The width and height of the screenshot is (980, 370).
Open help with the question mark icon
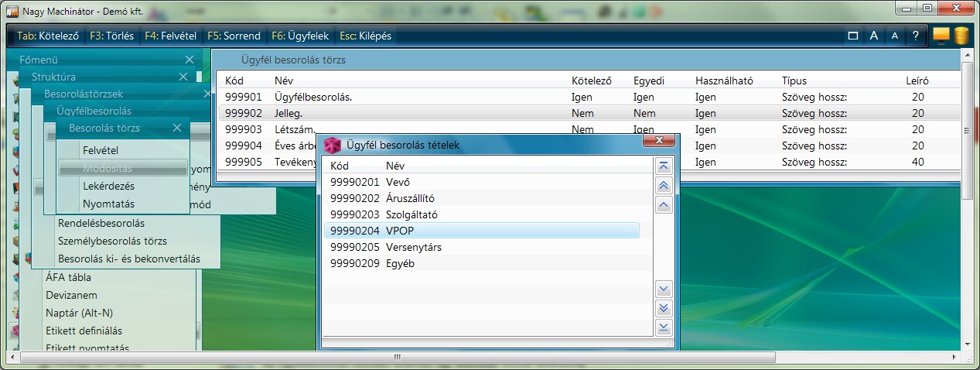point(915,36)
